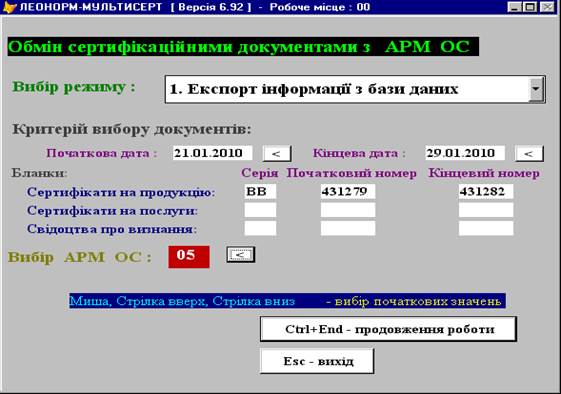Click Початковий номер field for Свідоцтва про визнання

click(x=348, y=228)
